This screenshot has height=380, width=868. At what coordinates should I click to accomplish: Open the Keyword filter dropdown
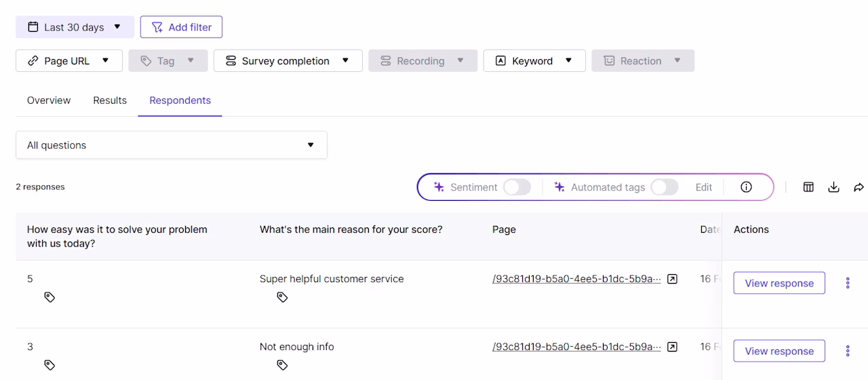click(x=534, y=60)
